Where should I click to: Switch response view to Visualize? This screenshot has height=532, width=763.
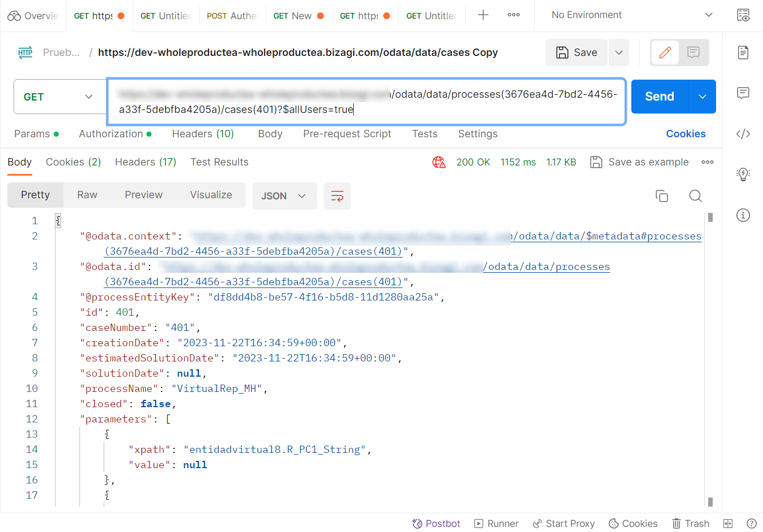tap(211, 195)
